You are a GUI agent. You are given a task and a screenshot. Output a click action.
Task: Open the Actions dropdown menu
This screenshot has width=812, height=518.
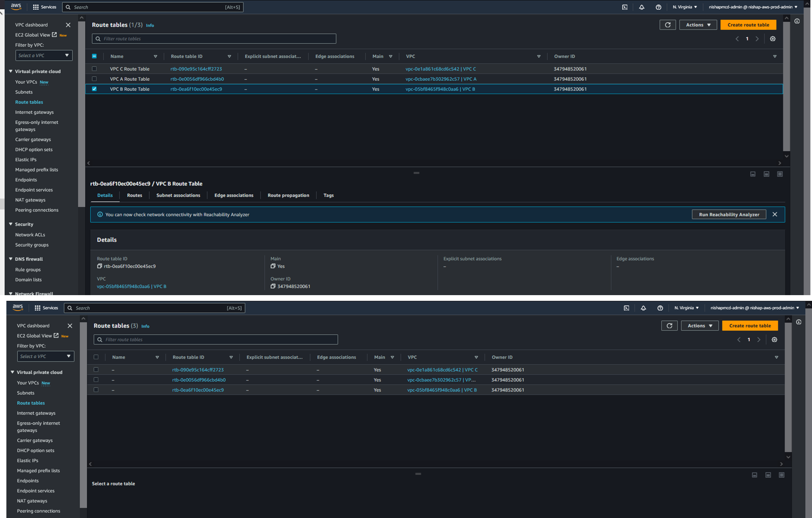coord(698,25)
